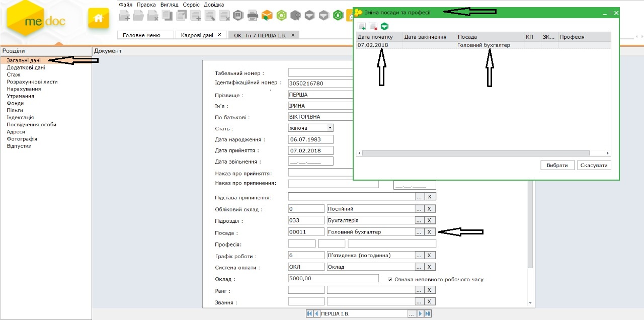Click the Скасувати button
The height and width of the screenshot is (320, 644).
pyautogui.click(x=594, y=166)
